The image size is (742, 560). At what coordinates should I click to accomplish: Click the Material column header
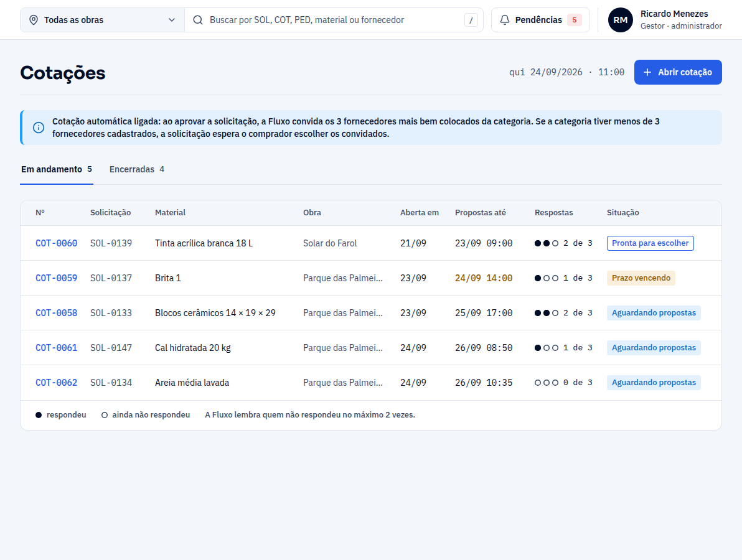coord(171,213)
